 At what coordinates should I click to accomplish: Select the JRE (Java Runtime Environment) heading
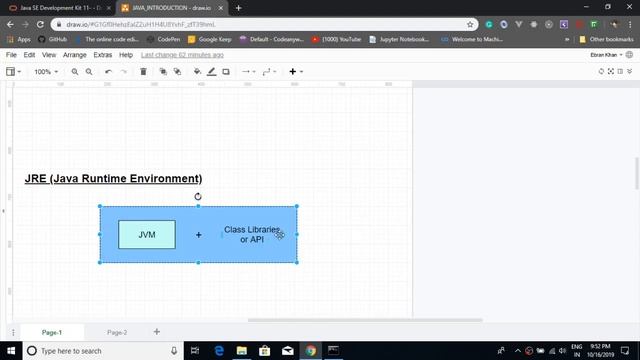(113, 178)
